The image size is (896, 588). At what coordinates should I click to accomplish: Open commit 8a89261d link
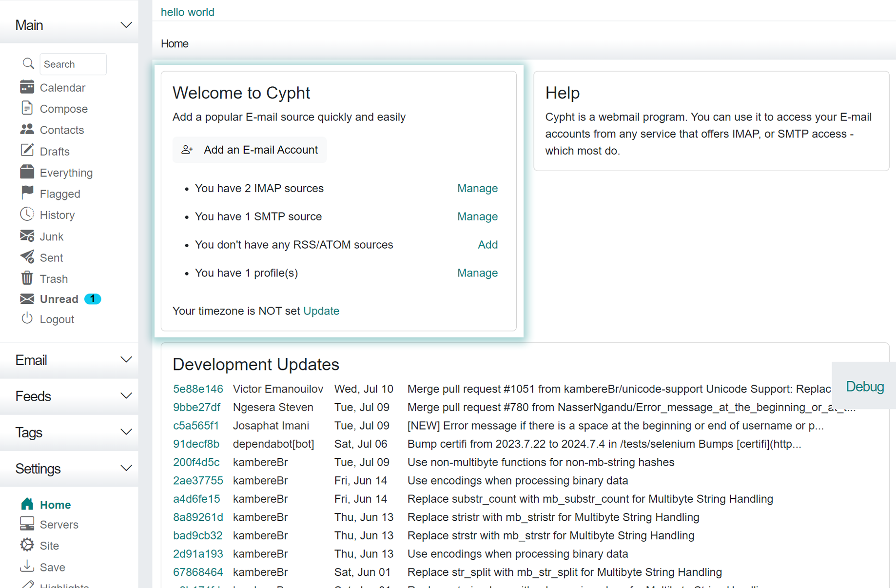[x=198, y=517]
